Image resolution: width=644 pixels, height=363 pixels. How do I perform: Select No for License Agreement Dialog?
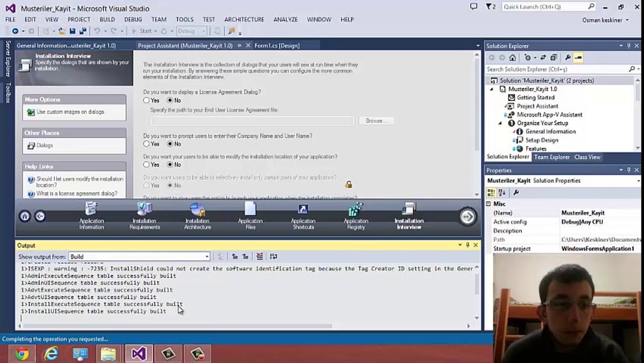pos(170,100)
